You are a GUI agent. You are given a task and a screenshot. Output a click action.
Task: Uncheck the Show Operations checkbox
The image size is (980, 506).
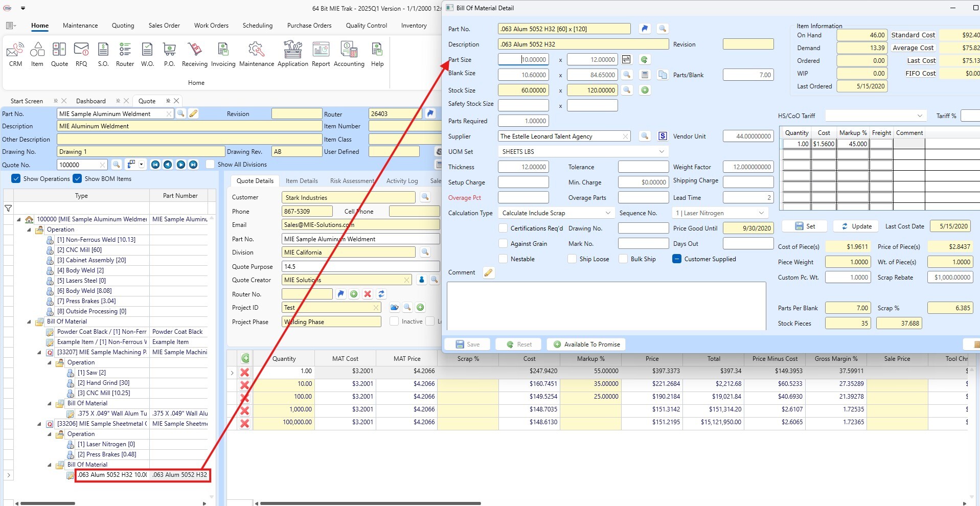point(15,179)
